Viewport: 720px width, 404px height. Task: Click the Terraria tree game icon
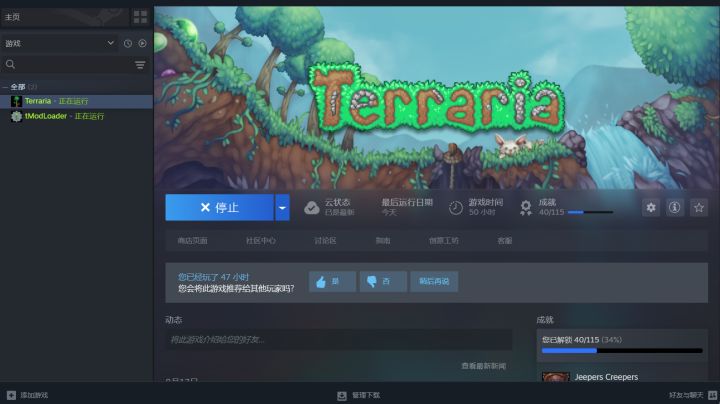click(x=17, y=101)
